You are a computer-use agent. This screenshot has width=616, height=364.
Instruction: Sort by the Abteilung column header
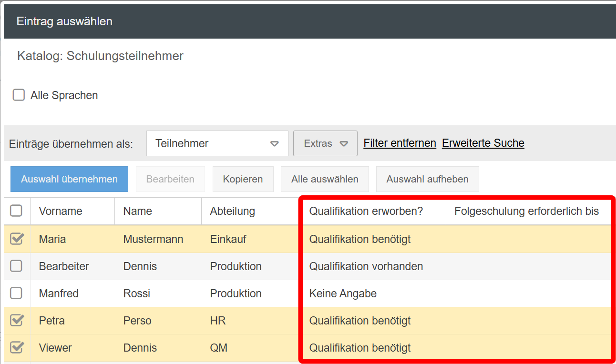point(232,211)
